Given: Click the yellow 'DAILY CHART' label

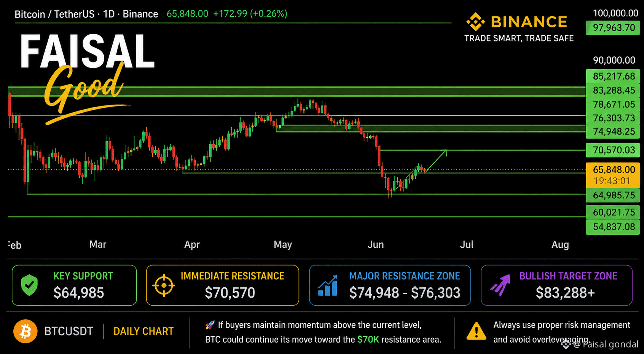Looking at the screenshot, I should pos(143,332).
